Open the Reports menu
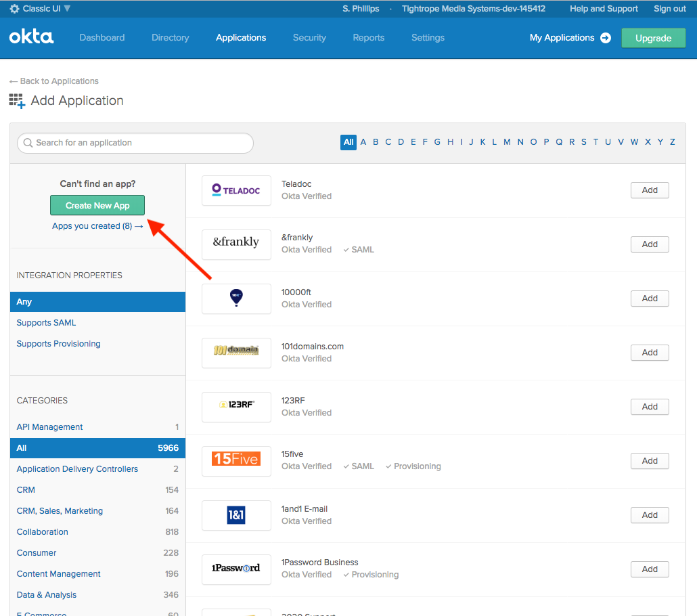Viewport: 697px width, 616px height. (369, 38)
